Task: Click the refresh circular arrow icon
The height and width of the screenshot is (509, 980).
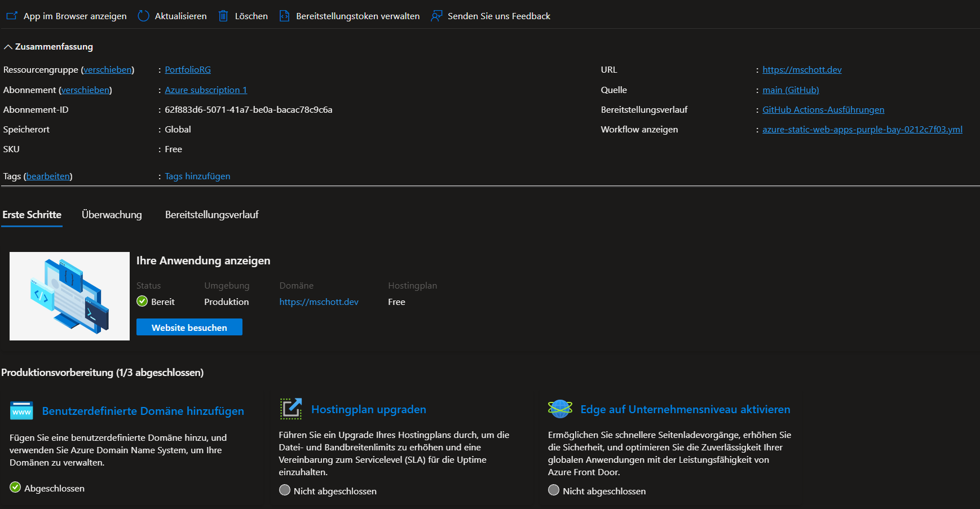Action: point(144,16)
